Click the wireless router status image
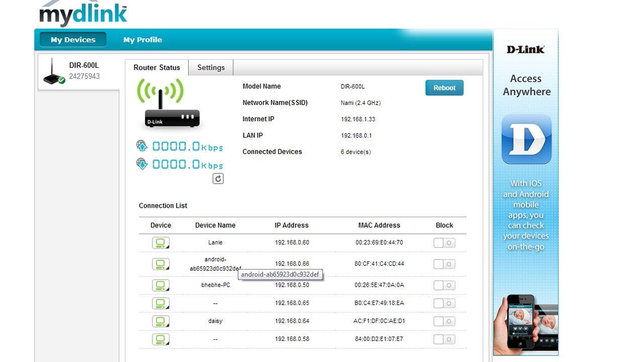644x362 pixels. coord(168,103)
